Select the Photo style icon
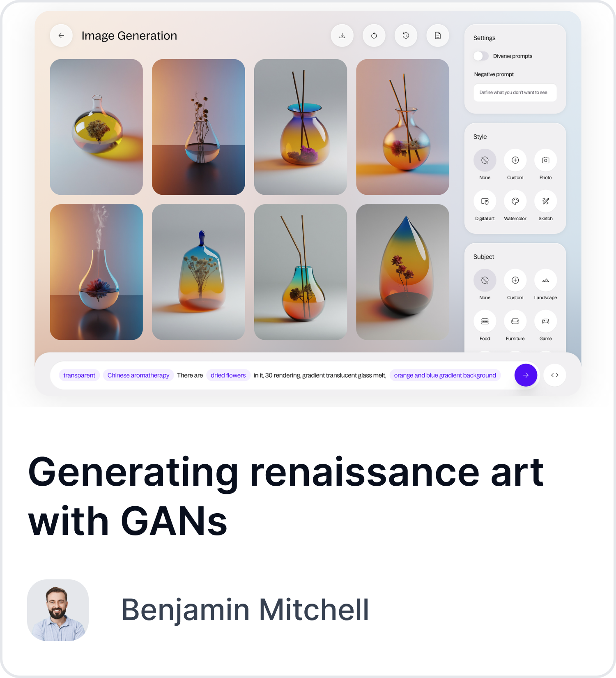616x678 pixels. (x=545, y=160)
